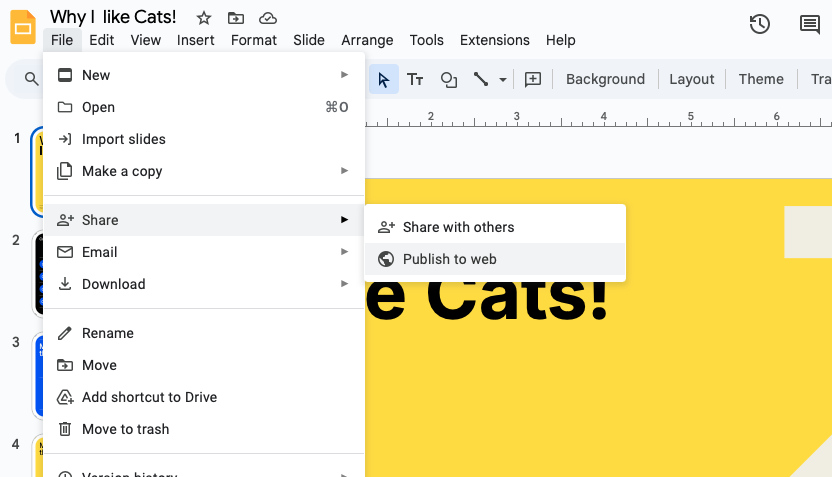The image size is (832, 477).
Task: Check the cloud document status icon
Action: click(267, 18)
